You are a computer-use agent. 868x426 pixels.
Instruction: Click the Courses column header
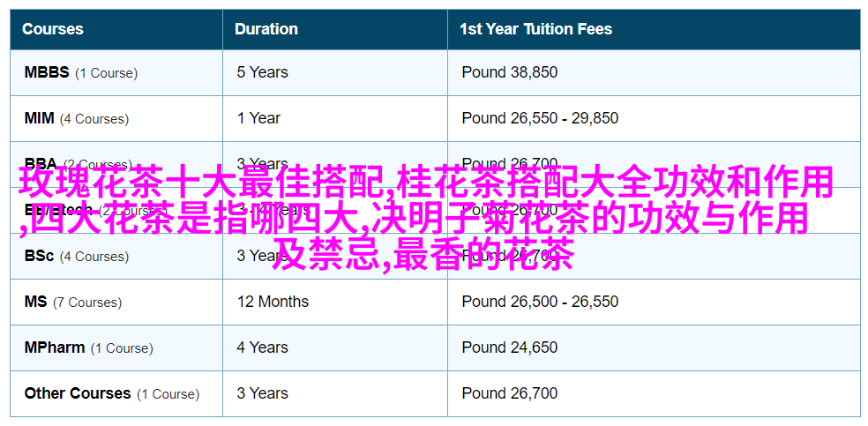tap(52, 29)
